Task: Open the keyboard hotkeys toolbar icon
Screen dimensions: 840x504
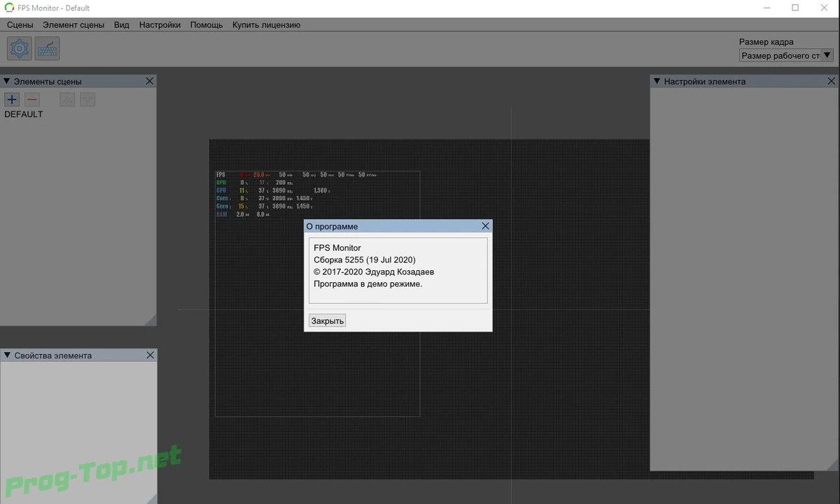Action: 48,49
